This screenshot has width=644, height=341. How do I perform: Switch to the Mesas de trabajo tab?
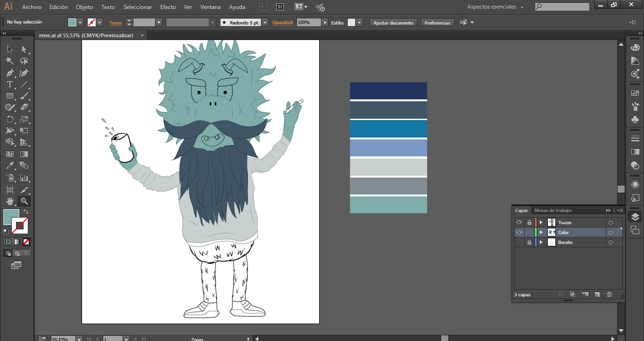pyautogui.click(x=553, y=211)
